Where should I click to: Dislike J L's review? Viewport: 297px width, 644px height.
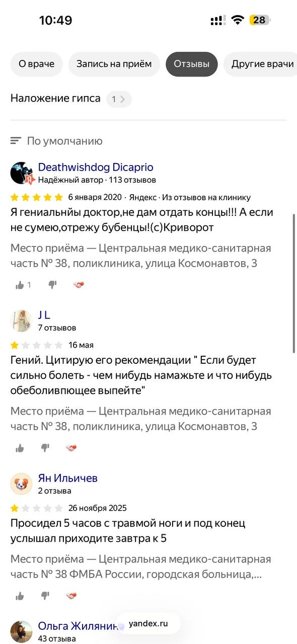(45, 448)
